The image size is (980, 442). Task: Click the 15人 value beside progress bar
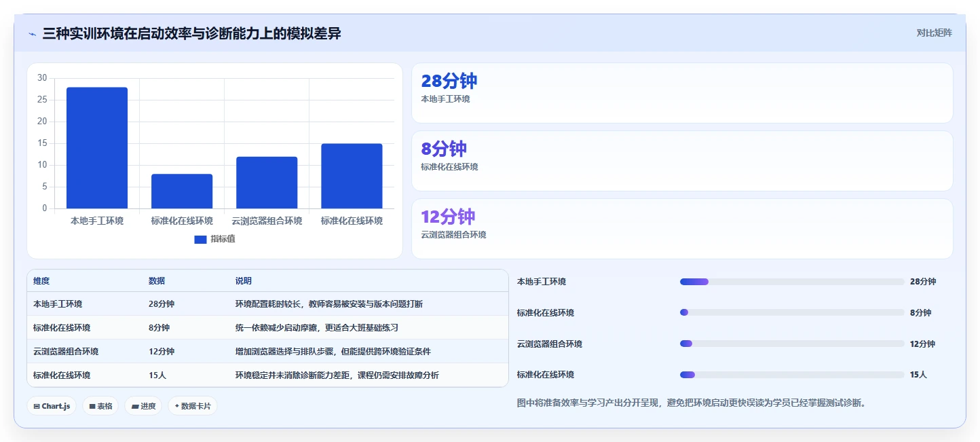[x=918, y=375]
